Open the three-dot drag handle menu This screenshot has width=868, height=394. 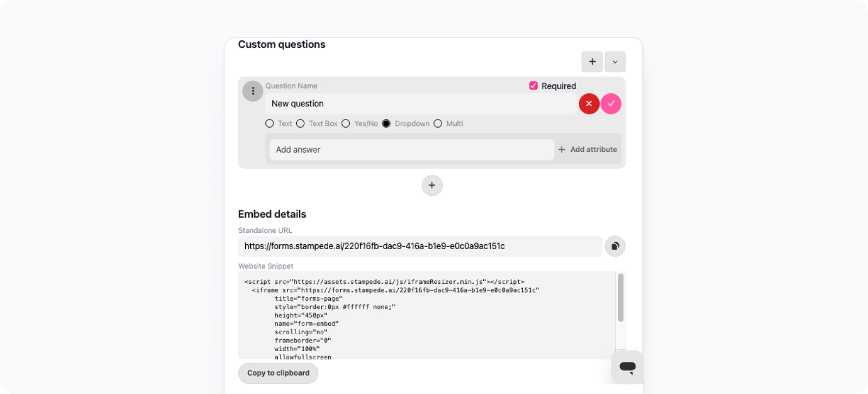253,91
